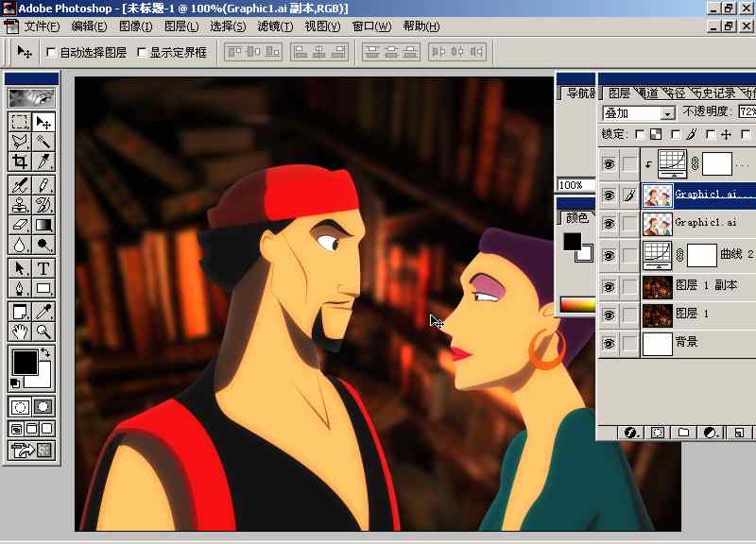Pick a color from the 颜色 panel ramp
756x544 pixels.
coord(577,304)
